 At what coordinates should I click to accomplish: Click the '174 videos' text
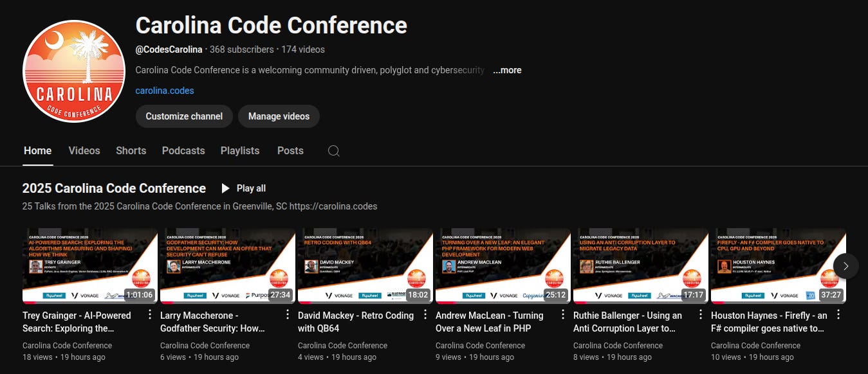tap(303, 49)
